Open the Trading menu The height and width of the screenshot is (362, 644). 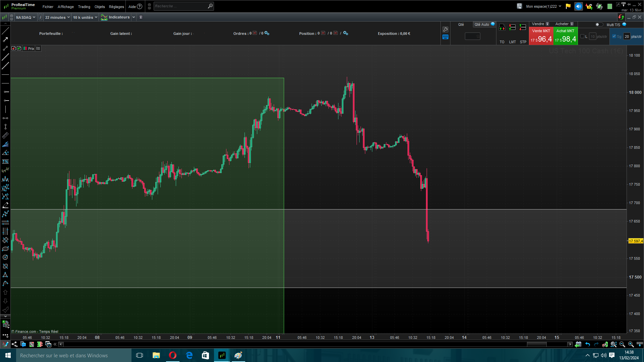click(x=84, y=7)
